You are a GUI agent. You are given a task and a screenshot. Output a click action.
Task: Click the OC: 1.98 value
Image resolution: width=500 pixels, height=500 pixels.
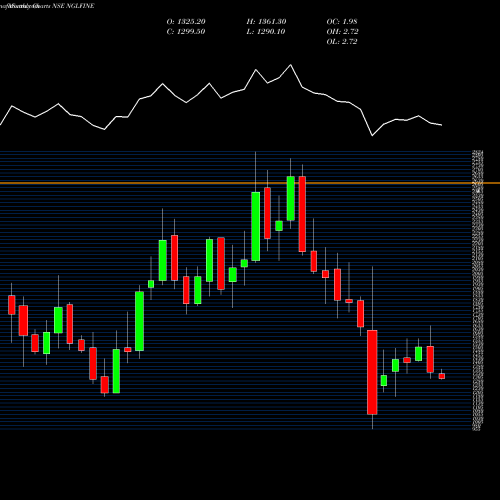coord(342,22)
